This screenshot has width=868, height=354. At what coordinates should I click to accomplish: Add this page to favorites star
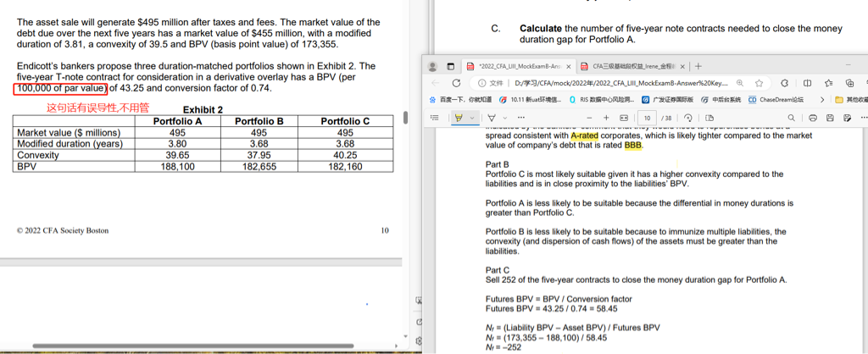pos(759,83)
